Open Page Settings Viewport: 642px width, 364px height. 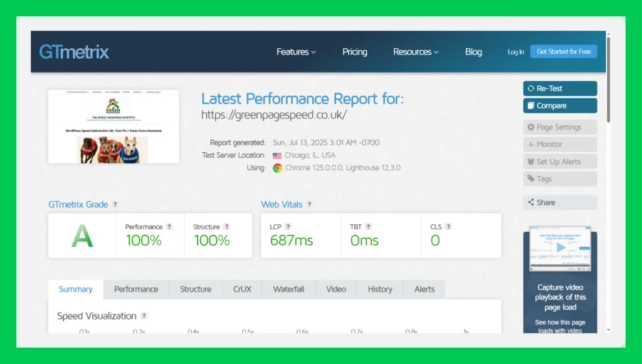(560, 127)
